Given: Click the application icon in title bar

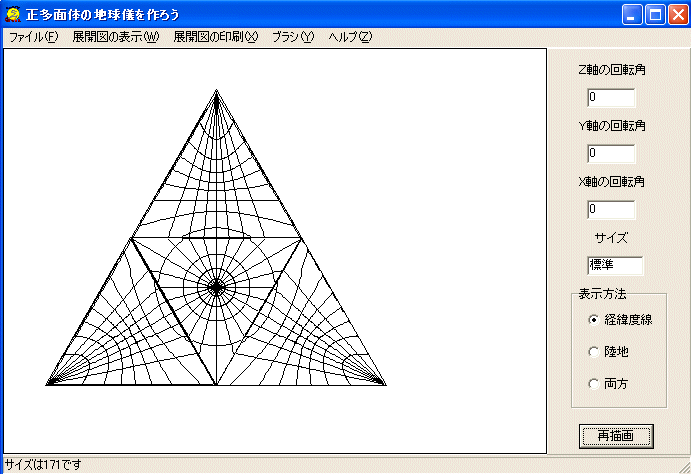Looking at the screenshot, I should (x=13, y=14).
